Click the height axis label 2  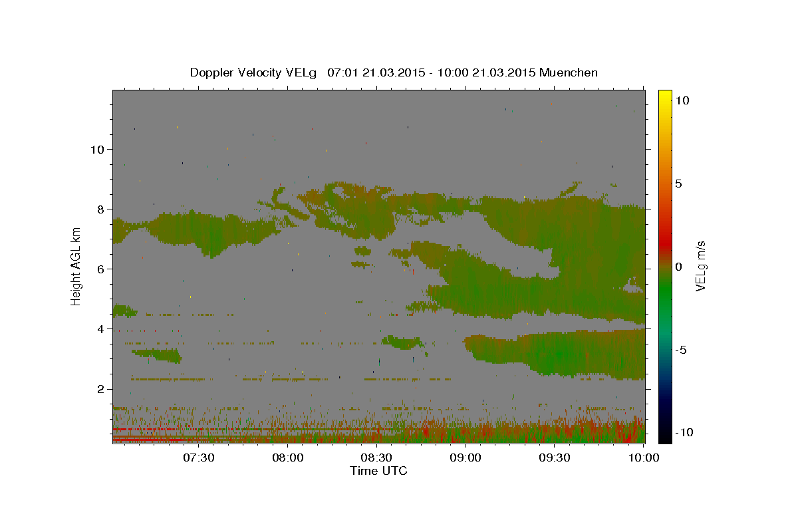click(x=101, y=389)
